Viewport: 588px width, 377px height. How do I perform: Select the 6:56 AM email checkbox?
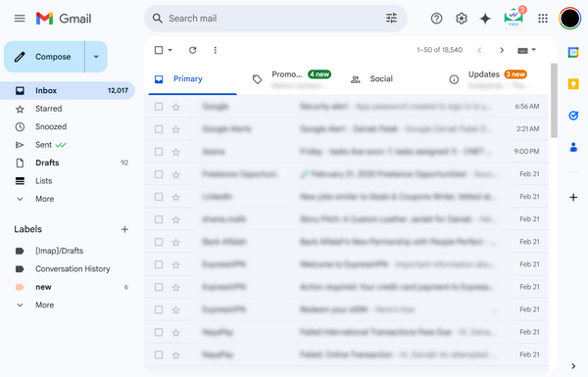click(x=159, y=107)
